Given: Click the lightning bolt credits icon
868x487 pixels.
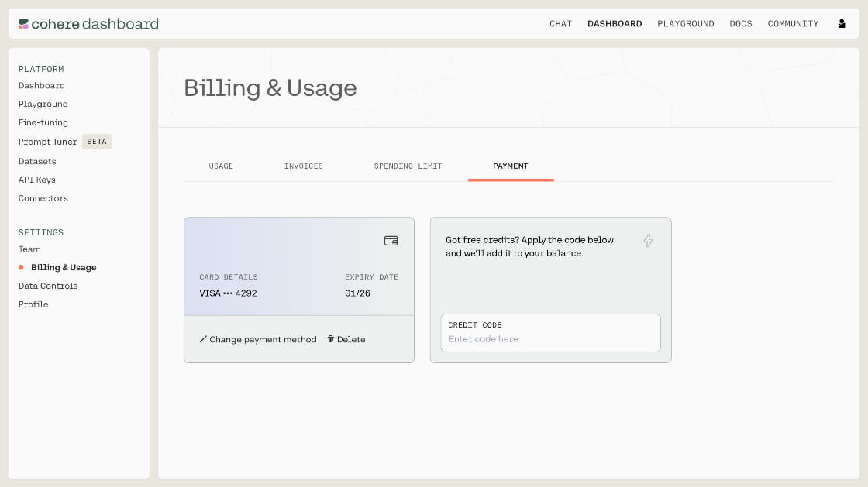Looking at the screenshot, I should (648, 241).
